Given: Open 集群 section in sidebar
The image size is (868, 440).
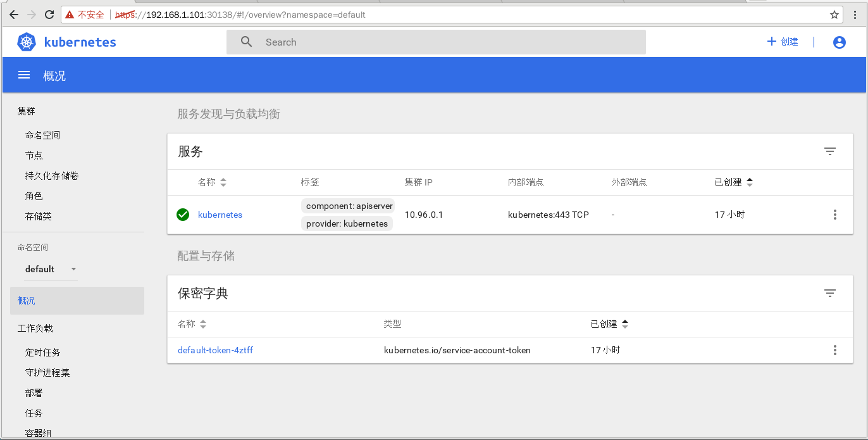Looking at the screenshot, I should [27, 111].
